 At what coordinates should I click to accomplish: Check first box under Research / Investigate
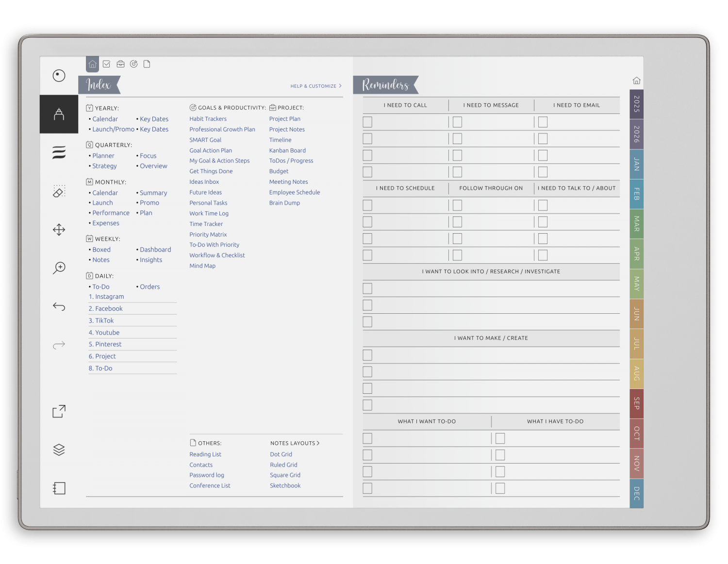[x=367, y=289]
